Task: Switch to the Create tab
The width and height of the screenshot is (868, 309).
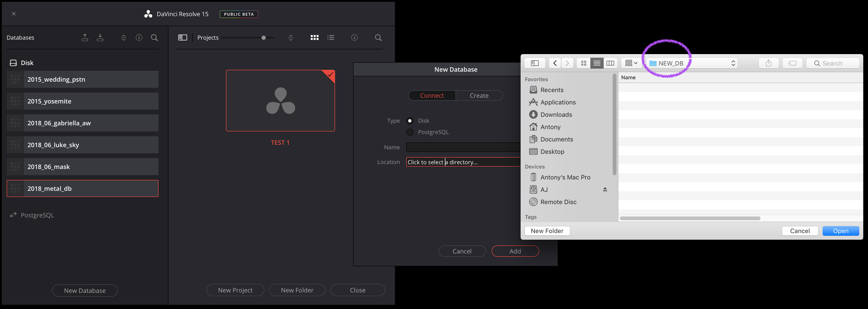Action: click(x=479, y=95)
